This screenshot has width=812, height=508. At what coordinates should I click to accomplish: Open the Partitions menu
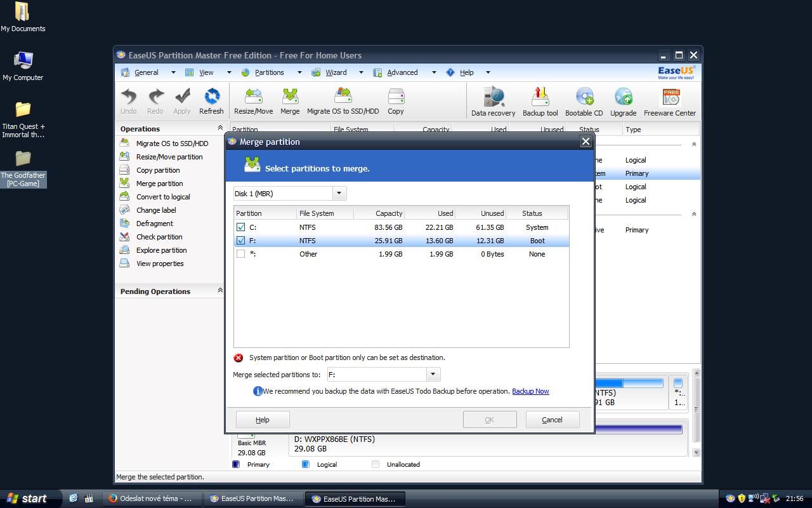(x=269, y=72)
